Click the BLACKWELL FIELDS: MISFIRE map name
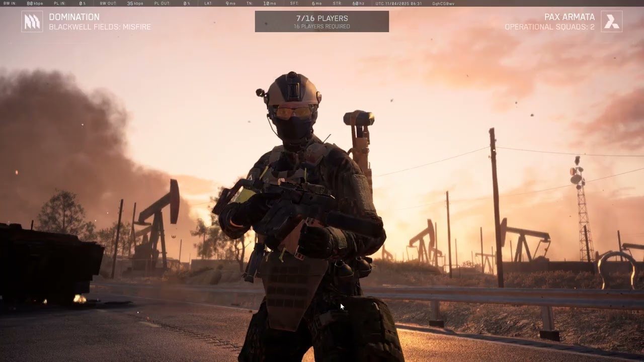Image resolution: width=644 pixels, height=362 pixels. 100,27
